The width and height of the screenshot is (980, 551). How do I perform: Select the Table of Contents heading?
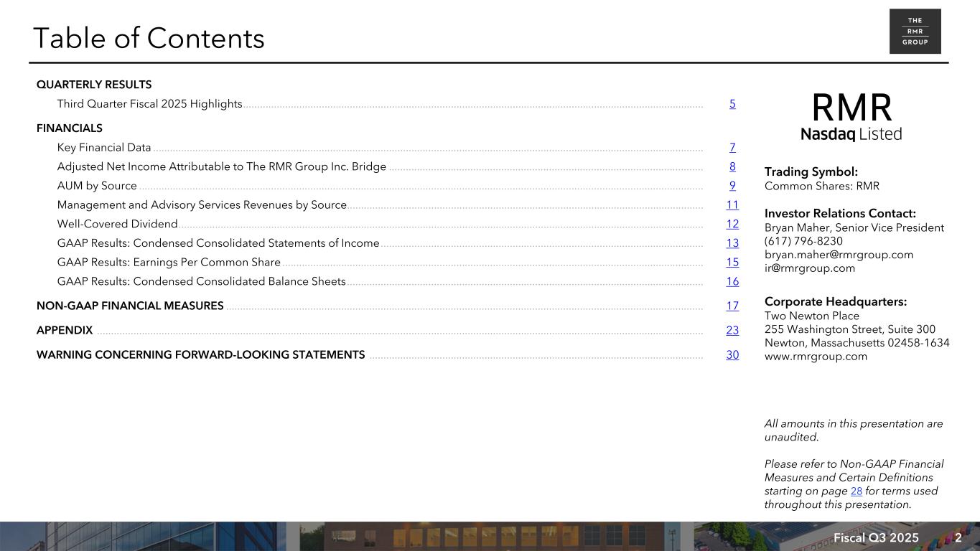[x=149, y=38]
